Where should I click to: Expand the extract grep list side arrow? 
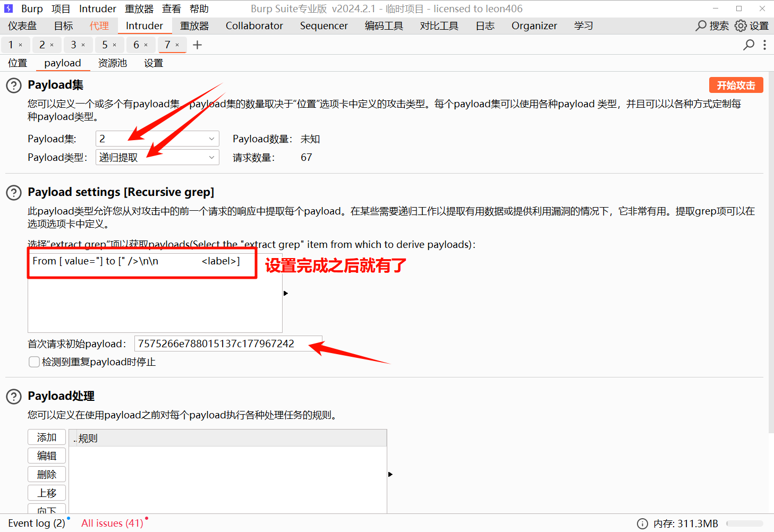pos(286,293)
